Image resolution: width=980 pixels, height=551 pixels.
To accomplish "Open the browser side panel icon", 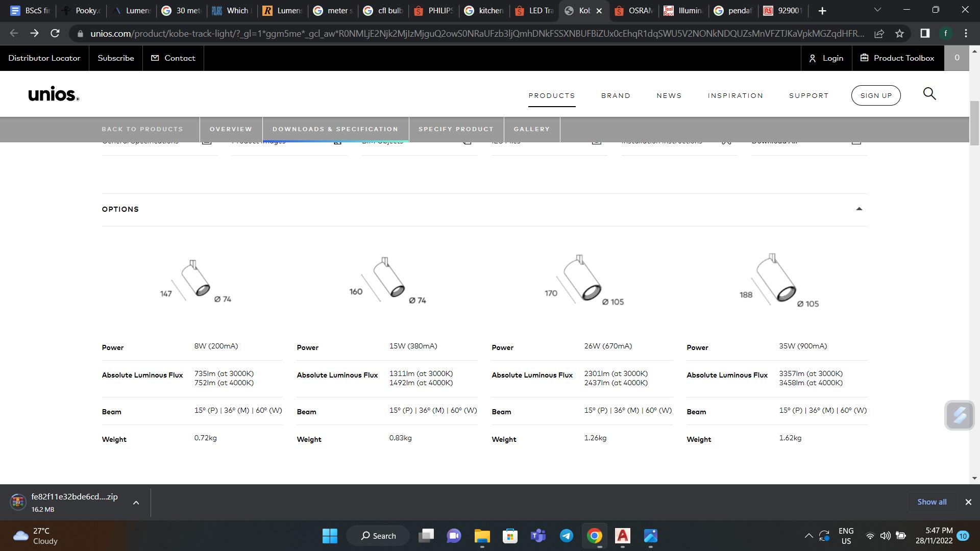I will click(x=924, y=34).
